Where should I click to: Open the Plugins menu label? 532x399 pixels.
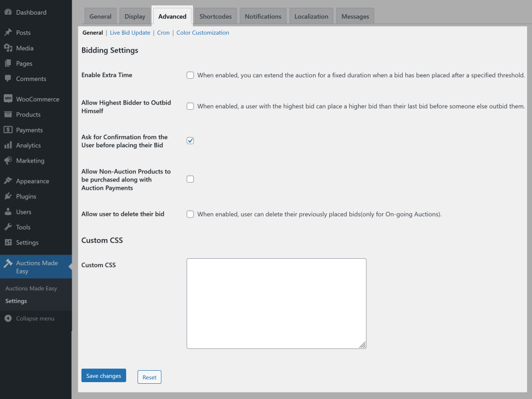(26, 196)
